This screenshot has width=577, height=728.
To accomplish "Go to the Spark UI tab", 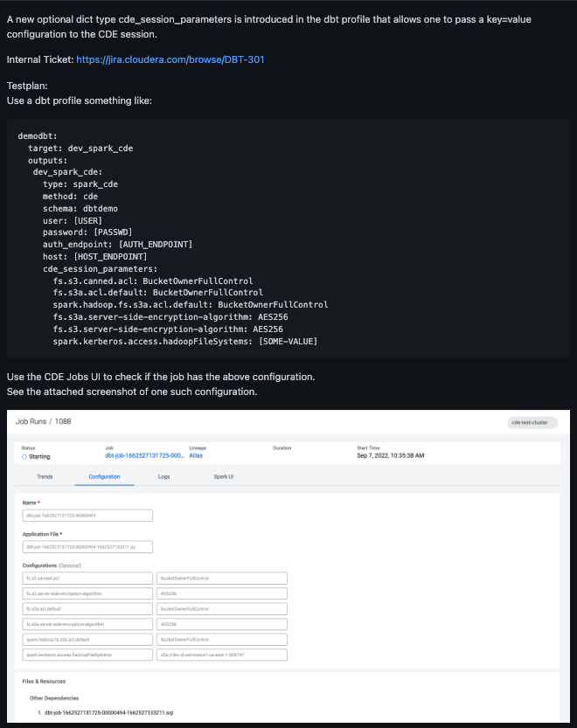I will point(224,477).
